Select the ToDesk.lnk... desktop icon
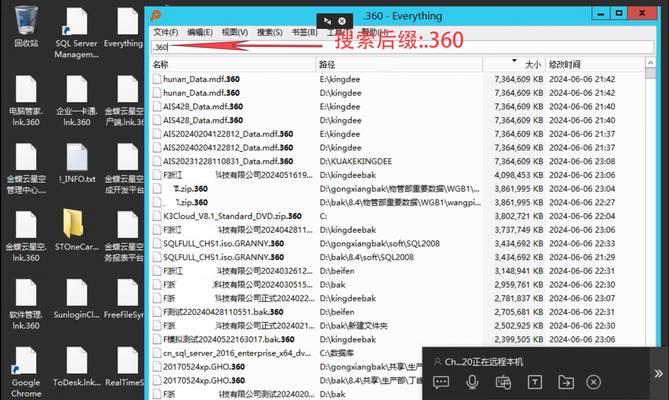Screen dimensions: 669x400 coord(76,367)
